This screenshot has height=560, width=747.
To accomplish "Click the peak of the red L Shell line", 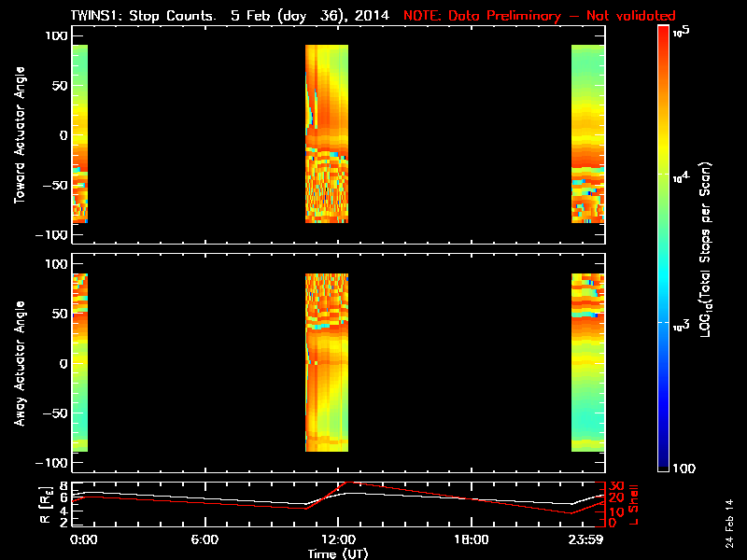I will [x=348, y=483].
